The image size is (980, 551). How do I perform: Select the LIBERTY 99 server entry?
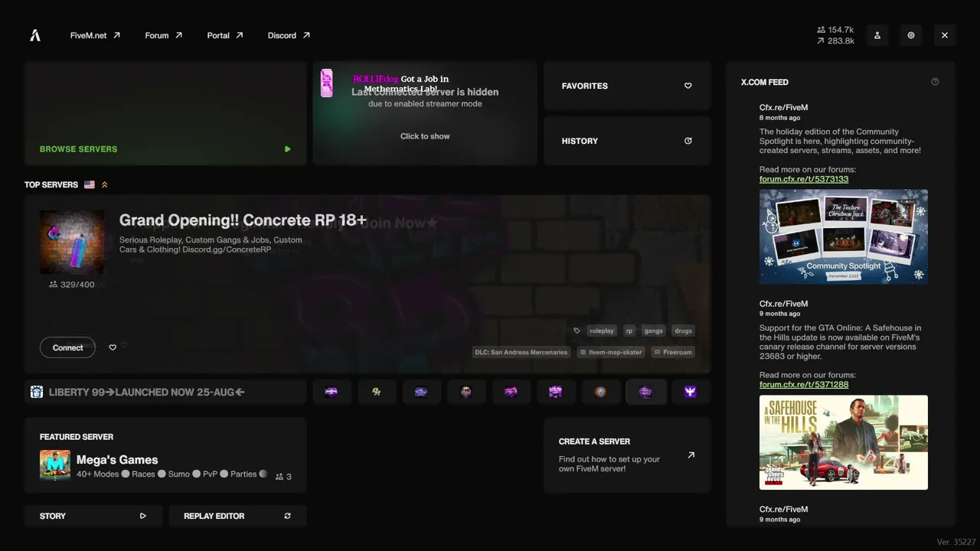click(x=165, y=392)
